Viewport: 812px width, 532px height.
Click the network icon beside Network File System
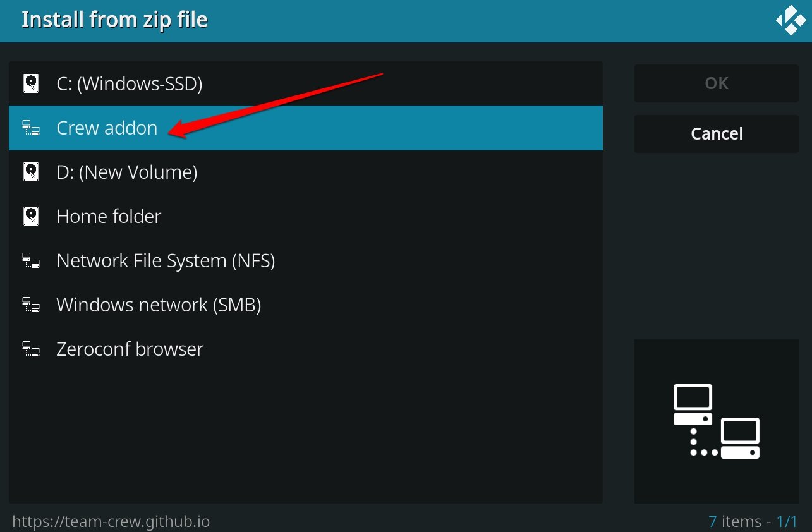point(31,260)
